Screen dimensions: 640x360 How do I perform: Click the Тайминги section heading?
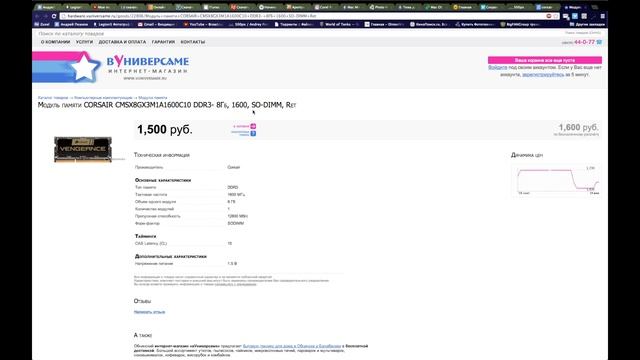click(146, 236)
